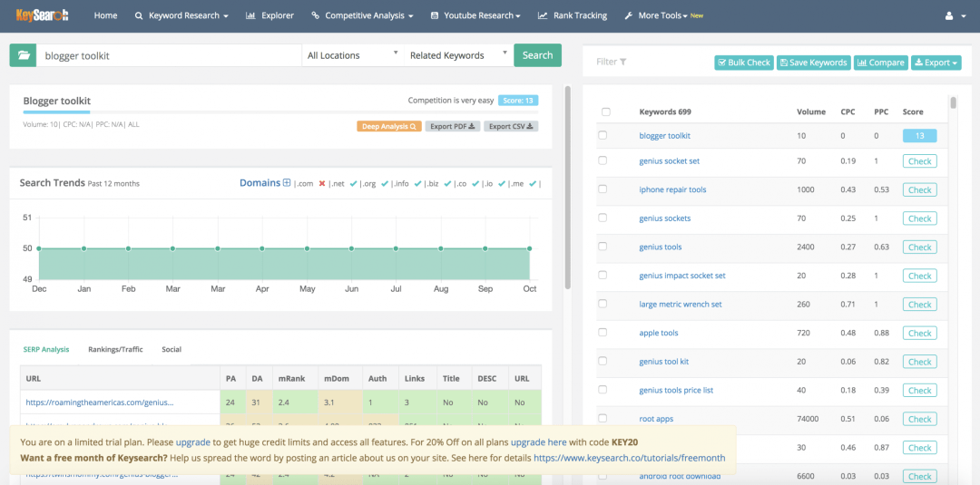Click the checkmark after .biz
980x485 pixels.
447,183
